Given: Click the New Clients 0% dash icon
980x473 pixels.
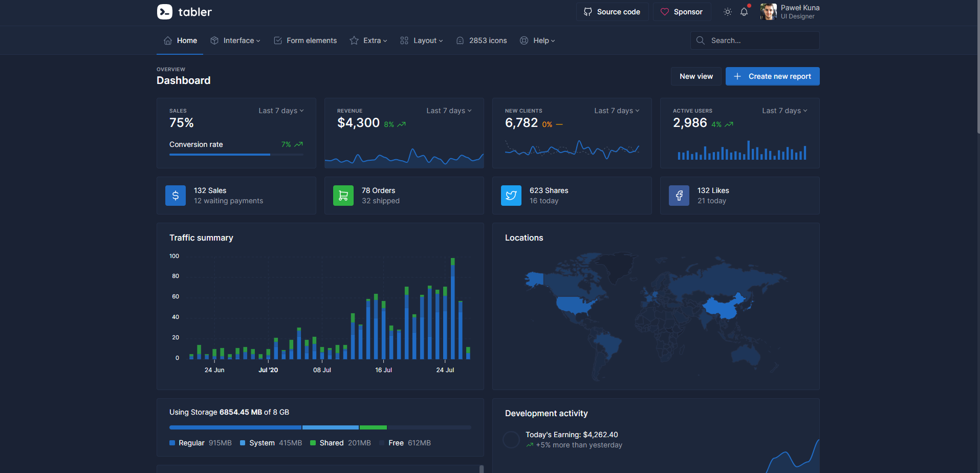Looking at the screenshot, I should 559,124.
